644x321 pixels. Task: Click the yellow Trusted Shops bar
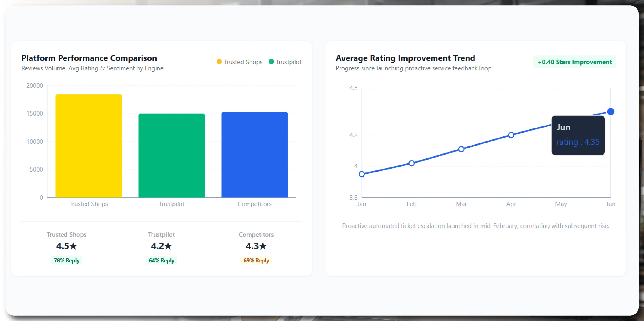pos(88,146)
